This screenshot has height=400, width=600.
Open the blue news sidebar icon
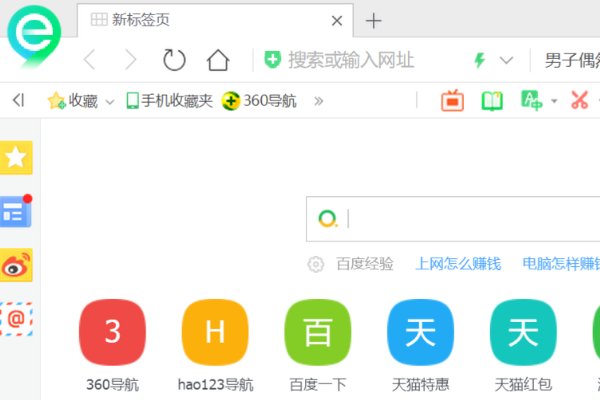click(x=16, y=211)
